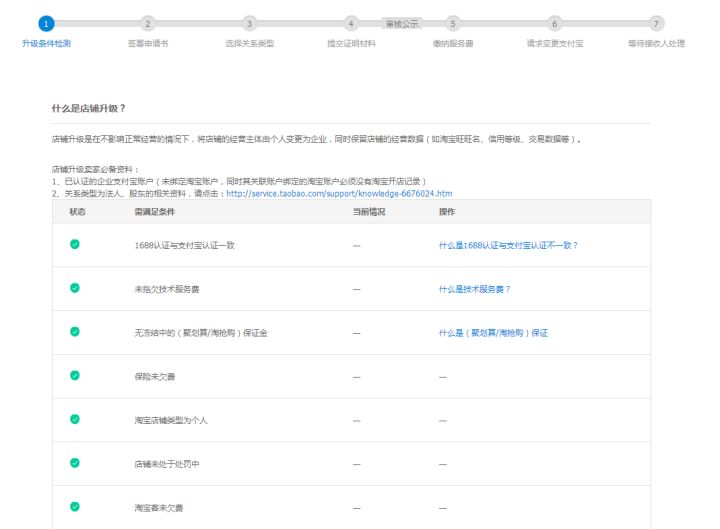Image resolution: width=720 pixels, height=529 pixels.
Task: Open 什么是1688认证与支付宝认证不一致 help link
Action: click(508, 245)
